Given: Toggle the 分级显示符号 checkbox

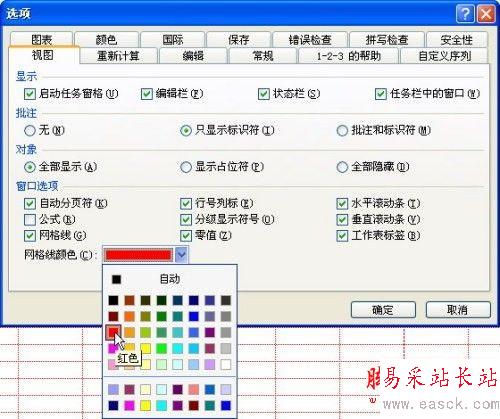Looking at the screenshot, I should point(186,220).
